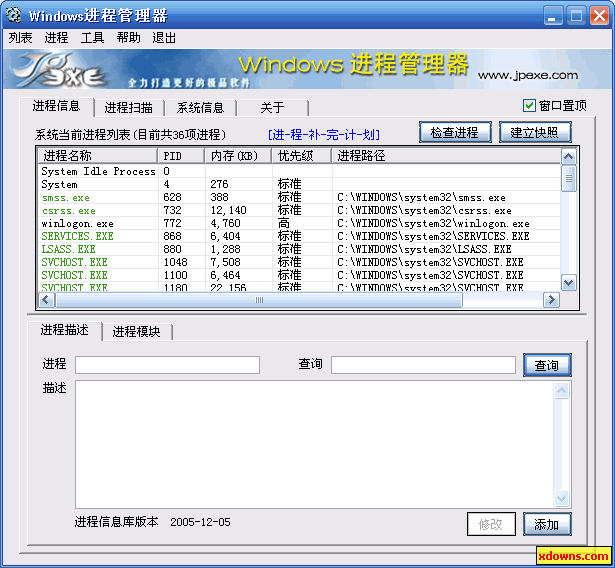This screenshot has height=568, width=615.
Task: Select SVCHOST.EXE with PID 1100
Action: (299, 275)
